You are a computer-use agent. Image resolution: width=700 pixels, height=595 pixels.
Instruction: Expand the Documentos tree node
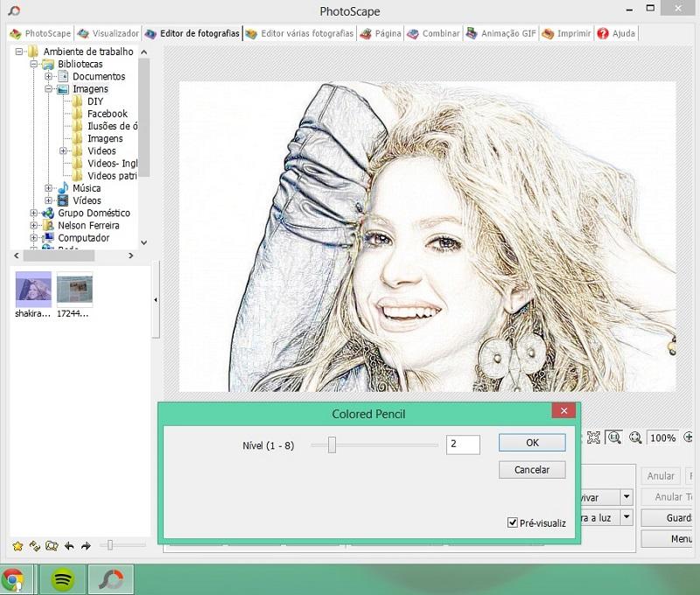click(50, 77)
